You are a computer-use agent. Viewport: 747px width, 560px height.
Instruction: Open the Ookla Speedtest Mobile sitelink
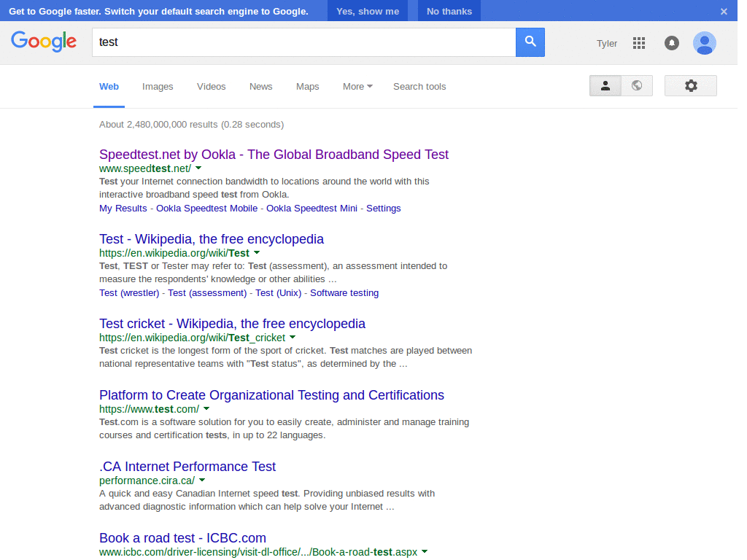tap(206, 208)
